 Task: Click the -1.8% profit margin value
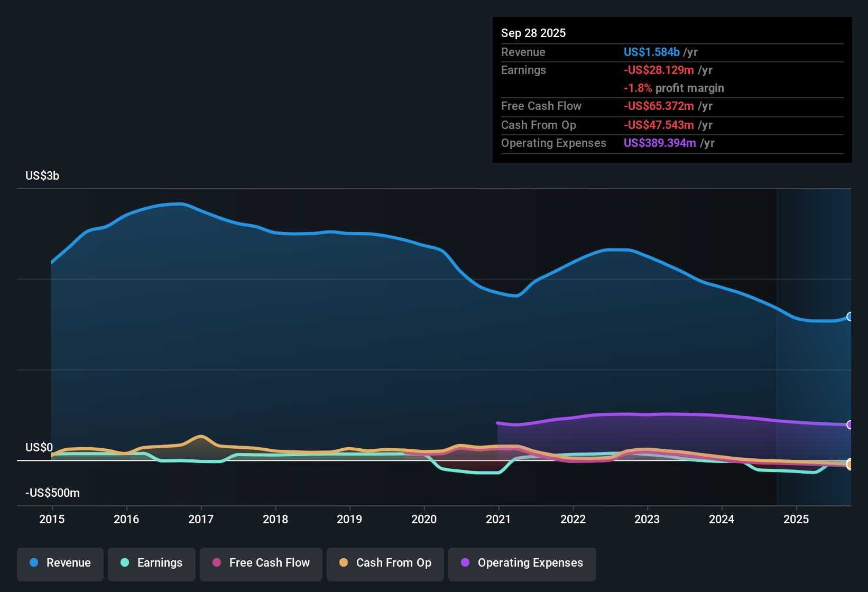[638, 88]
